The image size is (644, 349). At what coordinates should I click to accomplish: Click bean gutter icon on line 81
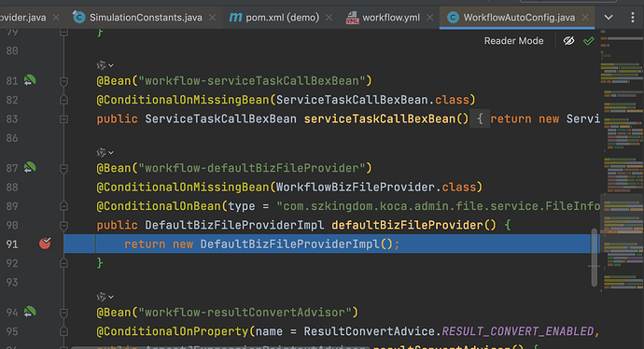pos(30,80)
